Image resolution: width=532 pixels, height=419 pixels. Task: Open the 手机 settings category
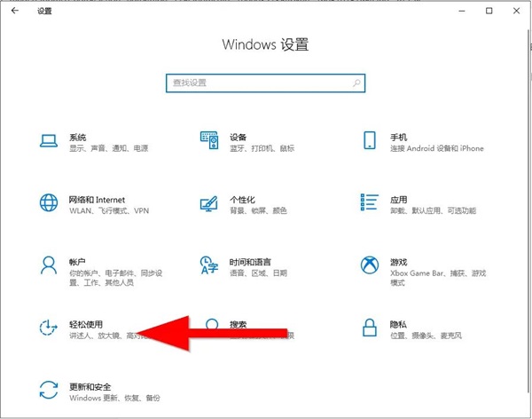click(x=398, y=138)
